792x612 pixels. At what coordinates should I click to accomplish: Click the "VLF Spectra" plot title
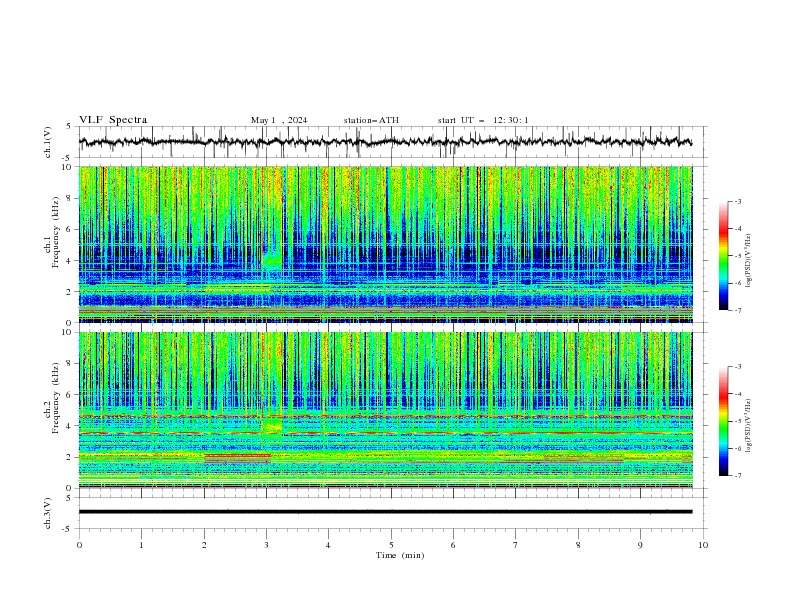[113, 120]
